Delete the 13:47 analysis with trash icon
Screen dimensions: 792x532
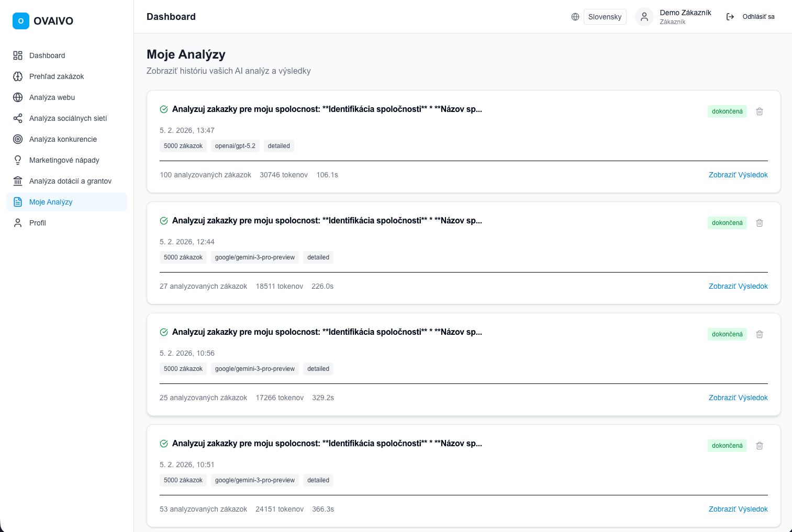(x=760, y=111)
